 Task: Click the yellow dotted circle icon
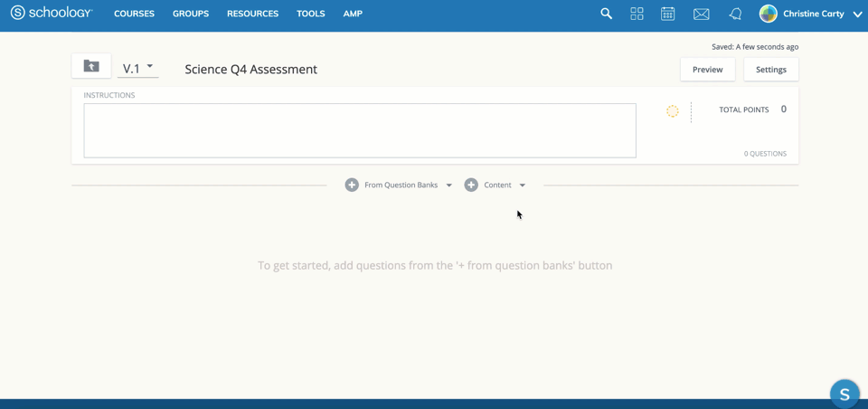(x=673, y=111)
